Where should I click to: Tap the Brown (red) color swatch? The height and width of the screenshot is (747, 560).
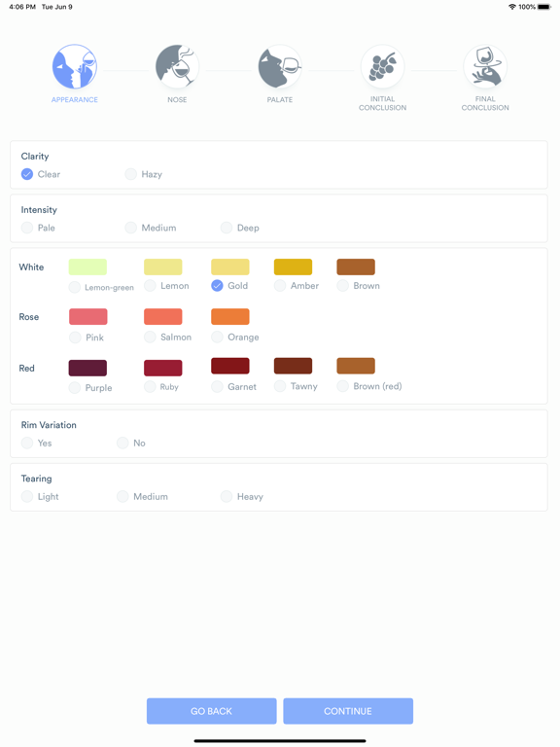[356, 366]
